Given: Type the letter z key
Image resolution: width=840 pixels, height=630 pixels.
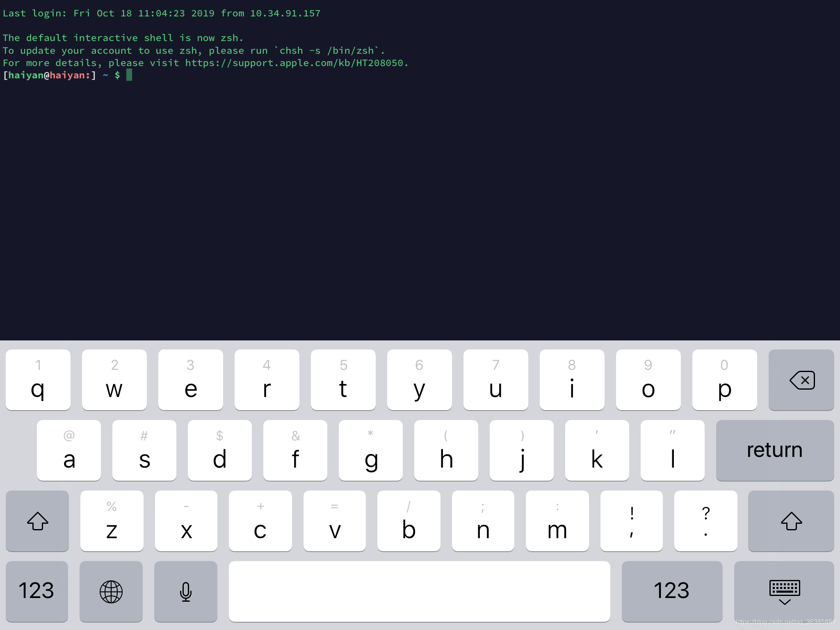Looking at the screenshot, I should [112, 521].
